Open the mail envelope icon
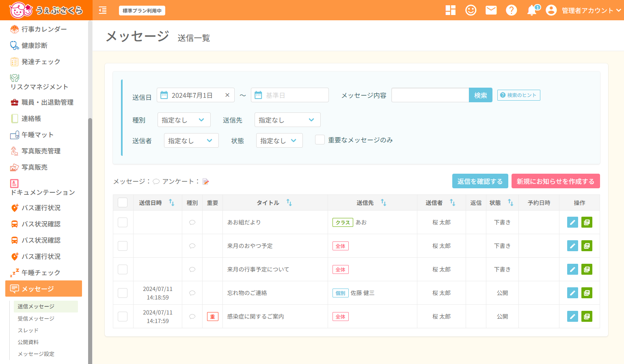 [x=491, y=10]
